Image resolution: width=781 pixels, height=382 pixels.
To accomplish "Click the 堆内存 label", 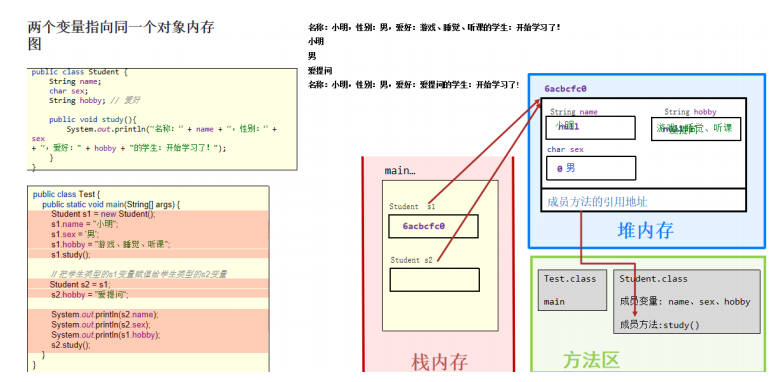I will (x=646, y=230).
